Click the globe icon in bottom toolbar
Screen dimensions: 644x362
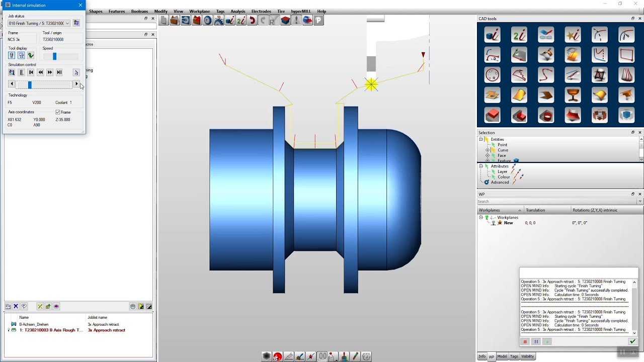pos(366,356)
